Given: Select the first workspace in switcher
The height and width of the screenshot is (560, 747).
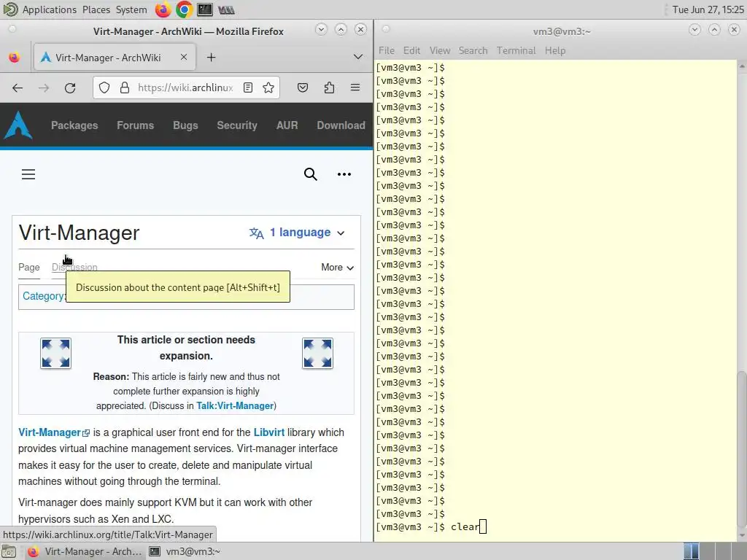Looking at the screenshot, I should (692, 551).
